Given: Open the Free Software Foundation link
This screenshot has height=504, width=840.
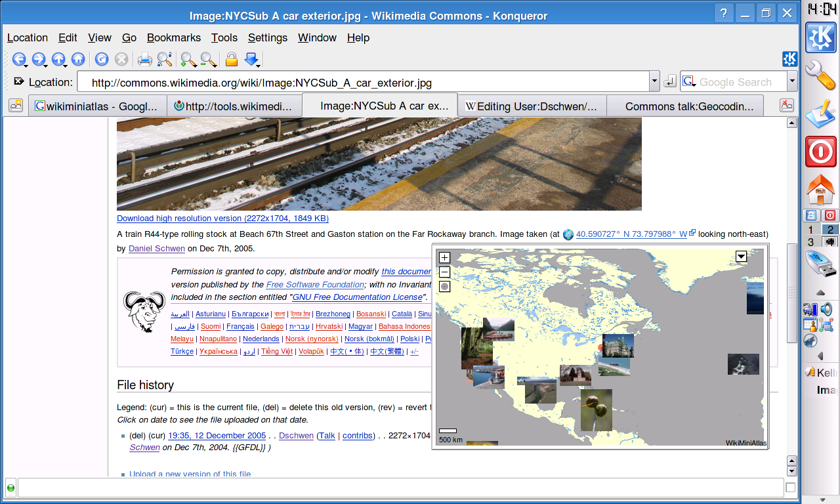Looking at the screenshot, I should pyautogui.click(x=315, y=285).
